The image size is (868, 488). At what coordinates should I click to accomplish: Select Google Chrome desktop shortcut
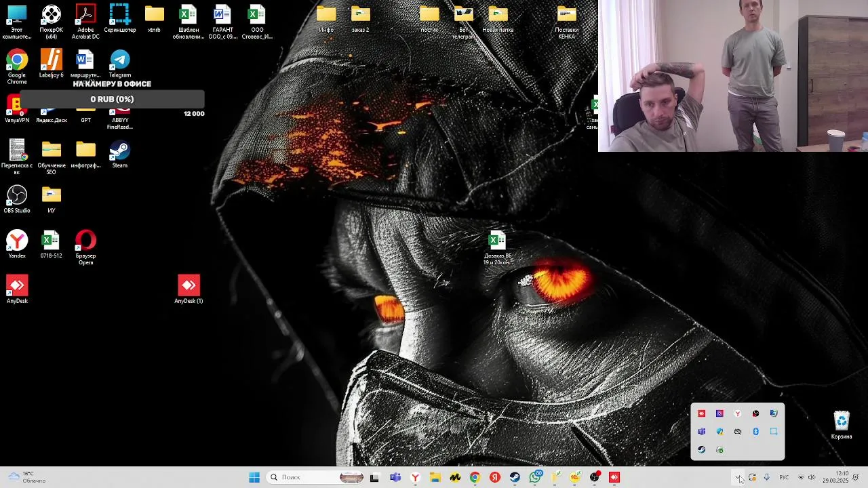tap(17, 67)
